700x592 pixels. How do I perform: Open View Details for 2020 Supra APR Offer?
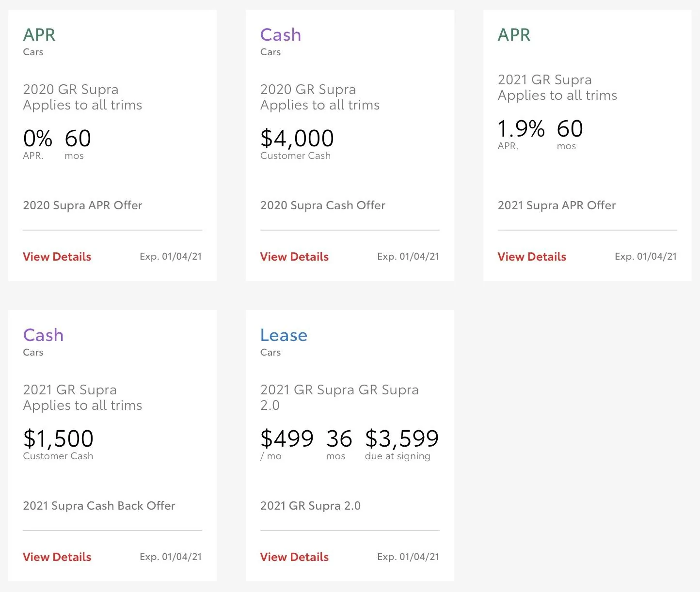57,257
